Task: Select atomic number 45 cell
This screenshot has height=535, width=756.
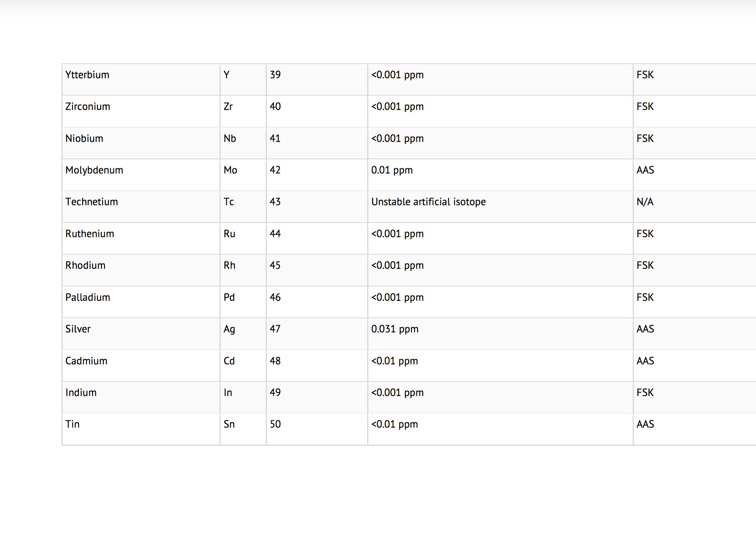Action: [x=275, y=265]
